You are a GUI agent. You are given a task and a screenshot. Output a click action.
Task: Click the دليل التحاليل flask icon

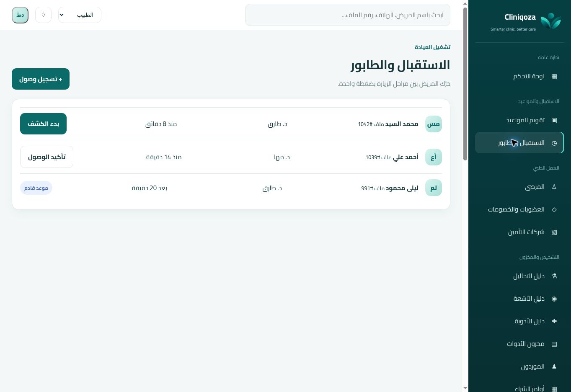tap(554, 276)
